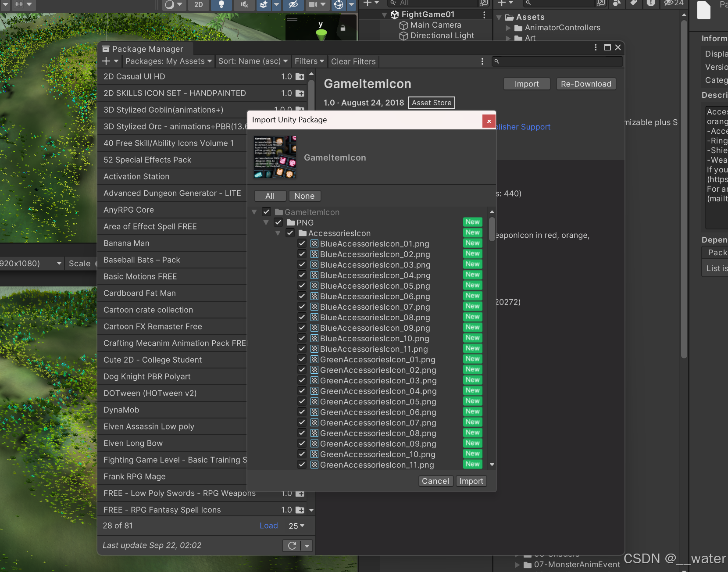
Task: Uncheck GreenAccessoriesIcon_11.png checkbox
Action: tap(302, 465)
